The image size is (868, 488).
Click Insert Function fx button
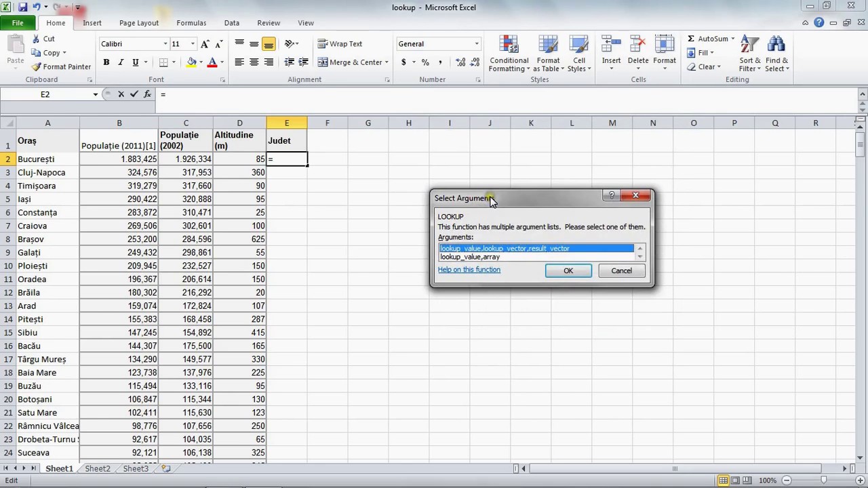pyautogui.click(x=148, y=94)
